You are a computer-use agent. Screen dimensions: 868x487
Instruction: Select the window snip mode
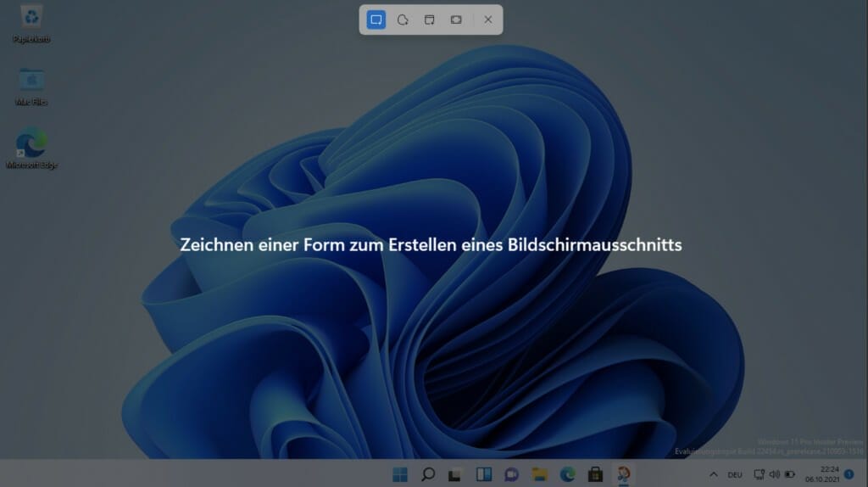(429, 20)
